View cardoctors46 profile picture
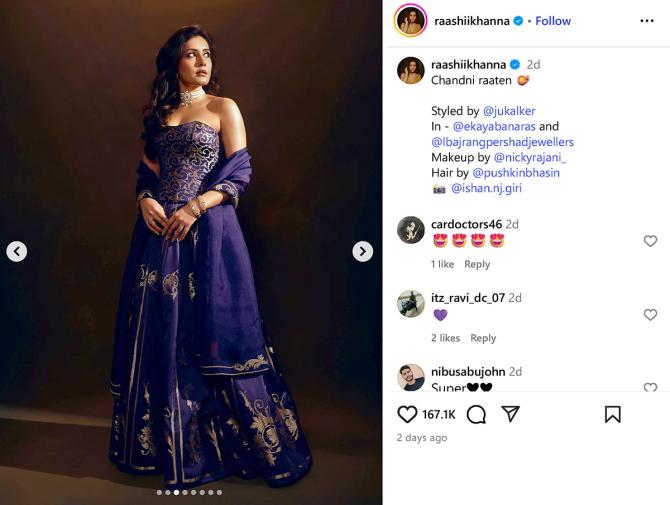The width and height of the screenshot is (670, 505). (411, 230)
